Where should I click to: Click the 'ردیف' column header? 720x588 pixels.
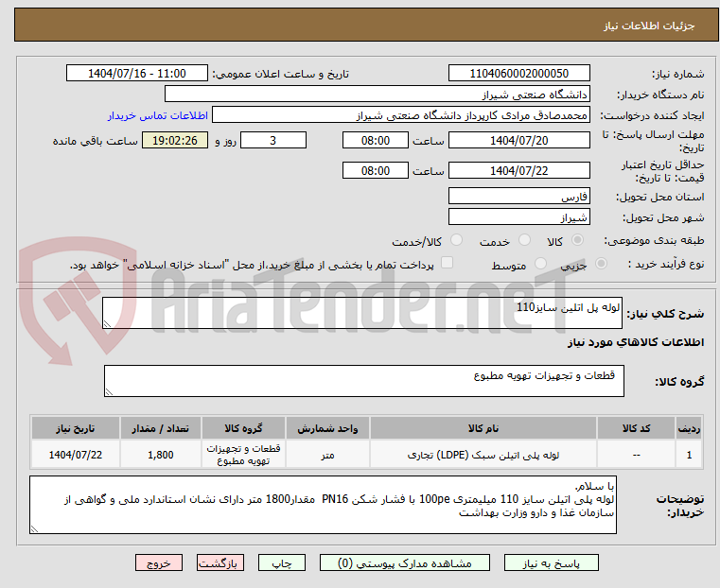(x=689, y=428)
